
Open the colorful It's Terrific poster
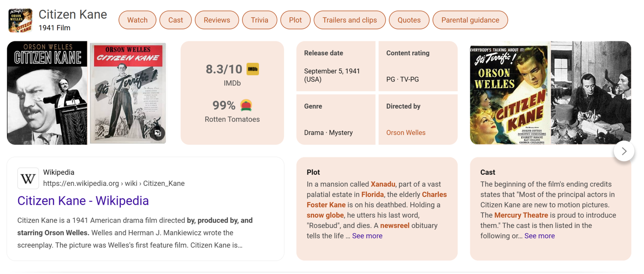(x=509, y=93)
